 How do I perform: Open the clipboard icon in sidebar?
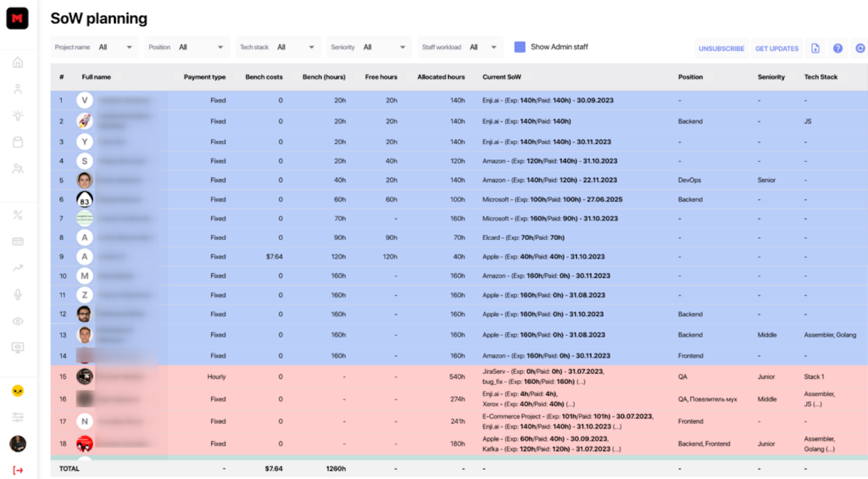coord(18,142)
